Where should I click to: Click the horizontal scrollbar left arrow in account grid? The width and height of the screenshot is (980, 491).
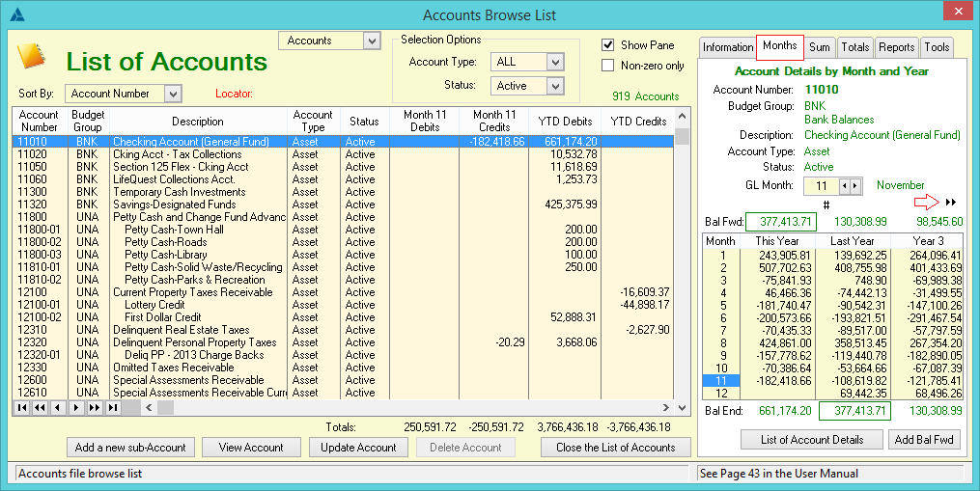click(150, 408)
